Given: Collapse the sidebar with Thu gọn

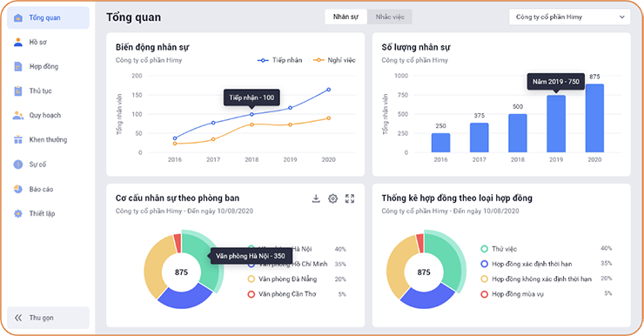Looking at the screenshot, I should 48,318.
